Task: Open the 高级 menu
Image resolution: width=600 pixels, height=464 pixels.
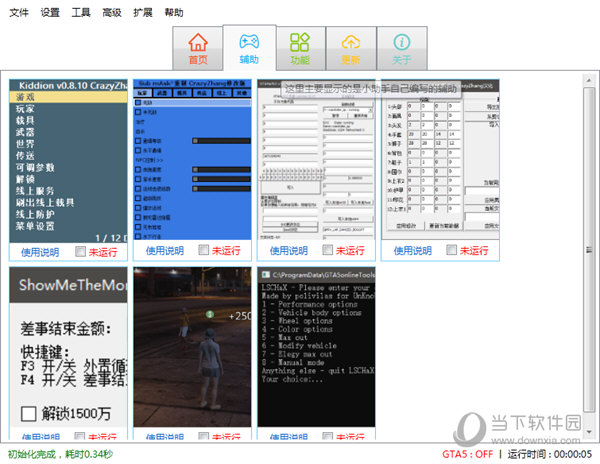Action: coord(112,13)
